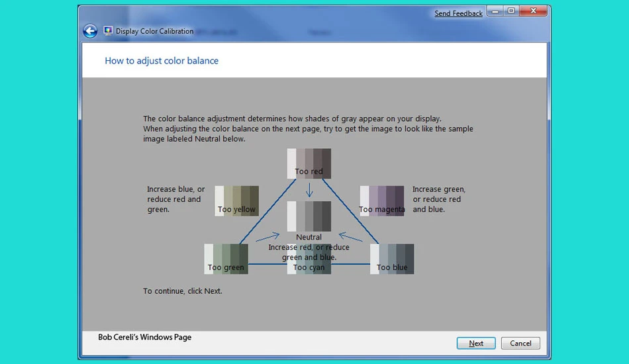The image size is (629, 364).
Task: Click the Neutral gray sample swatch
Action: click(x=309, y=216)
